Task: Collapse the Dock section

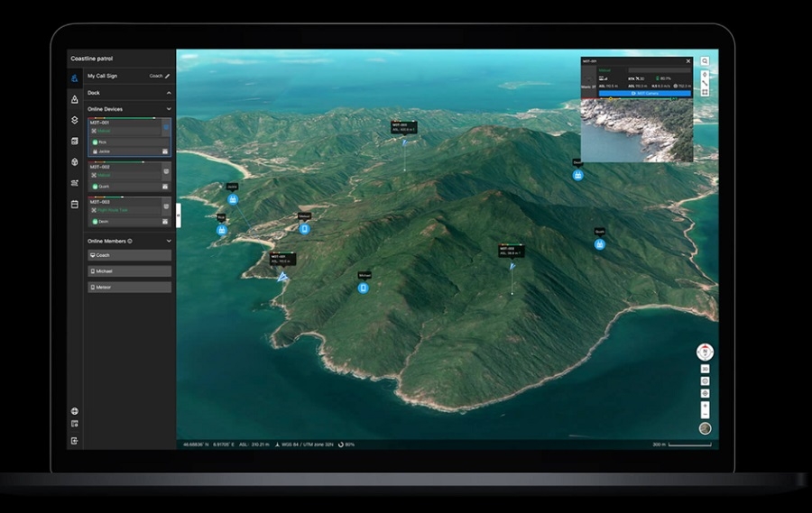Action: pyautogui.click(x=169, y=93)
